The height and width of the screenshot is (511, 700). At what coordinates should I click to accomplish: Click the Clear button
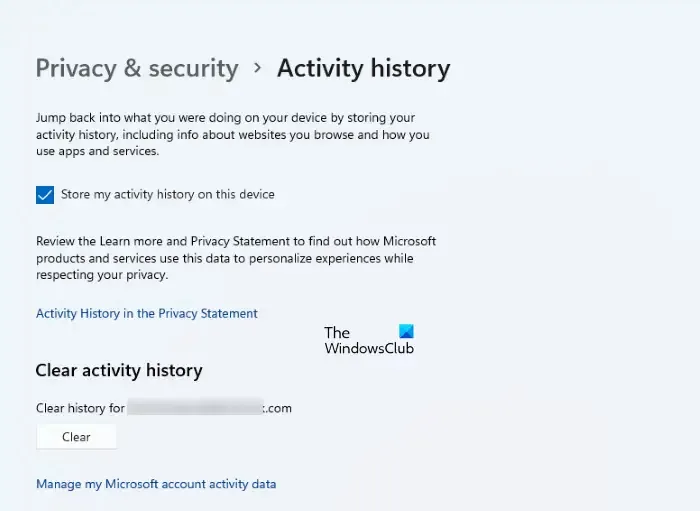coord(76,436)
